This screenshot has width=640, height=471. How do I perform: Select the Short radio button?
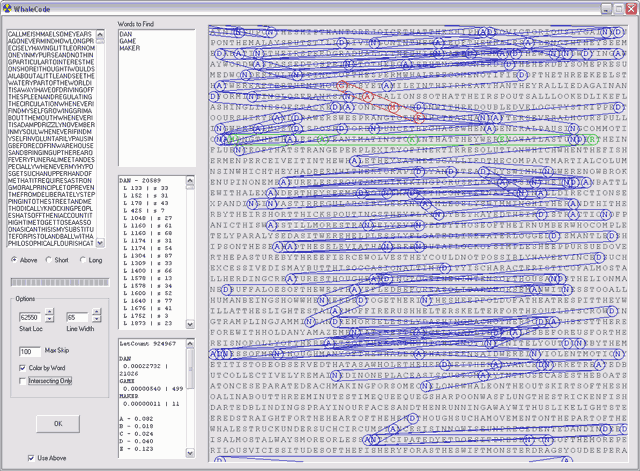pyautogui.click(x=49, y=260)
